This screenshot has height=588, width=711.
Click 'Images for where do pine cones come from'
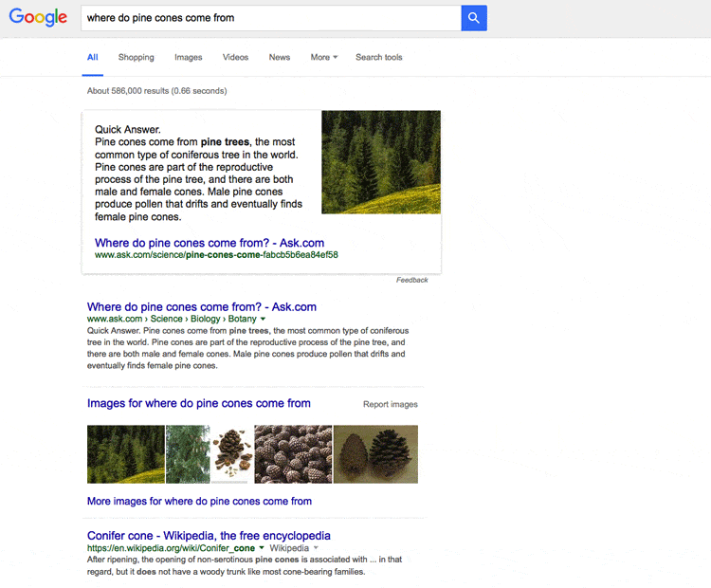pyautogui.click(x=199, y=403)
